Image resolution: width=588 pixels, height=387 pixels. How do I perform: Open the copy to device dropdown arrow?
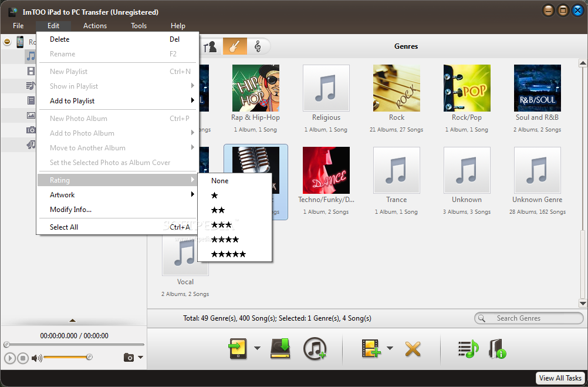257,348
